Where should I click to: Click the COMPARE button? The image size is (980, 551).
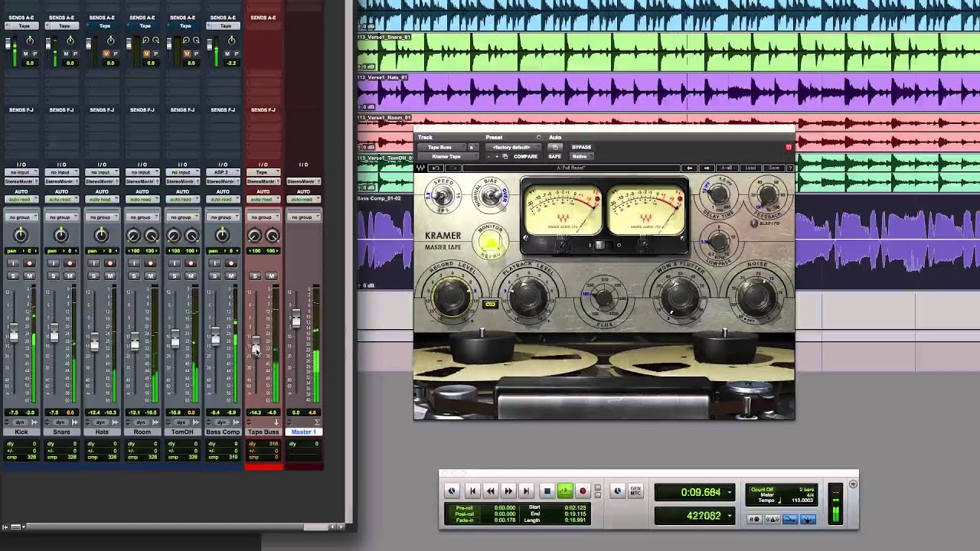[x=525, y=156]
